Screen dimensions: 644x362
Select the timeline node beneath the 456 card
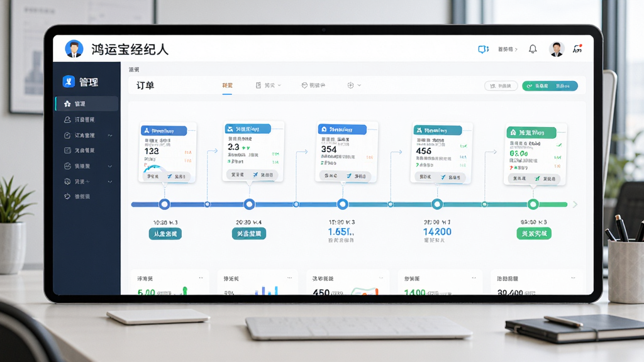pos(437,204)
